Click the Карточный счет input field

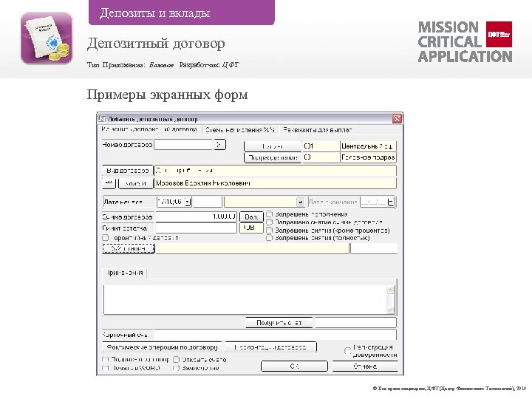[275, 335]
